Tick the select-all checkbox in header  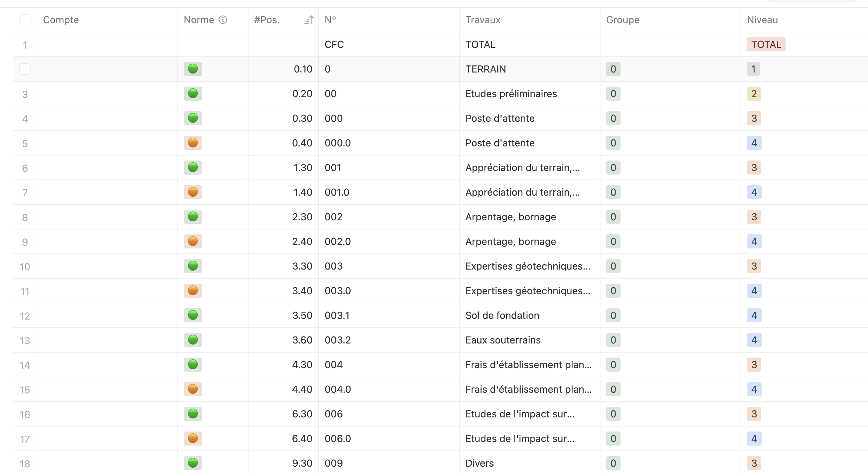coord(25,20)
